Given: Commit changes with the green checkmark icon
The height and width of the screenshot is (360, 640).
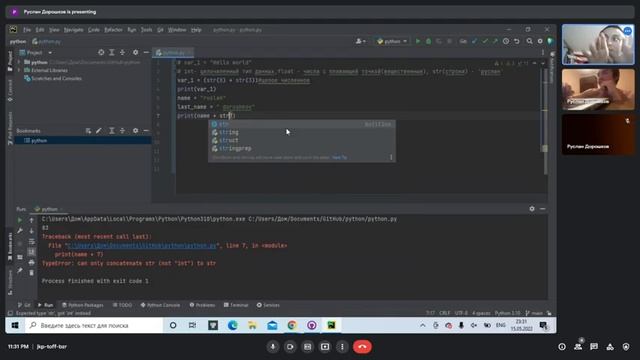Looking at the screenshot, I should [x=485, y=41].
